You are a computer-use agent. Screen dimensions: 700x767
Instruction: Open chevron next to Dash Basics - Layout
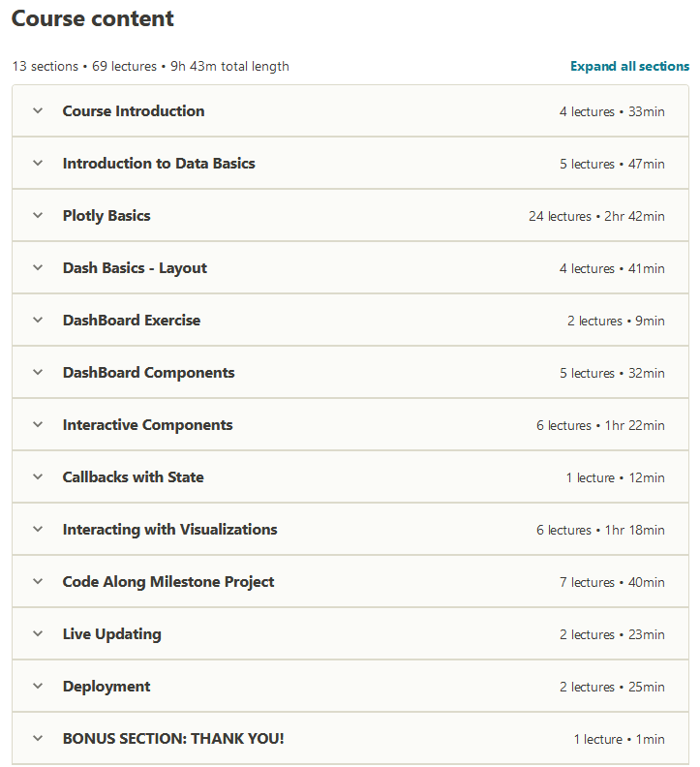(x=38, y=267)
